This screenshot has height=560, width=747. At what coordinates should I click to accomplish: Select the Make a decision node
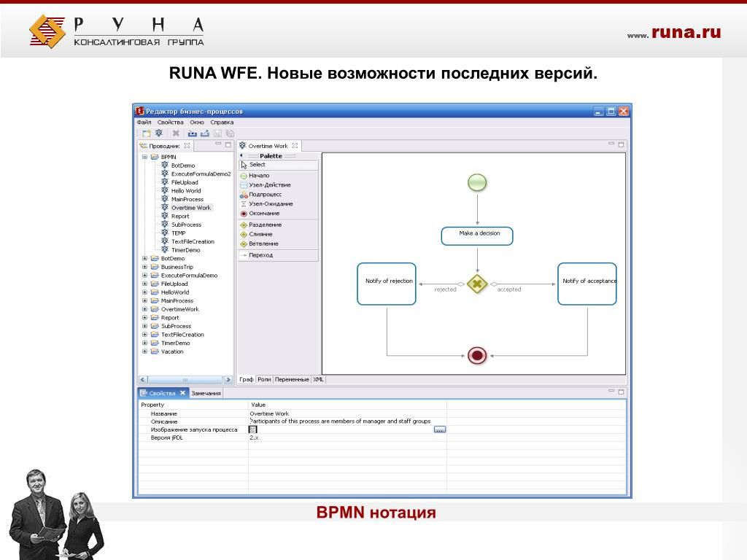pos(477,236)
